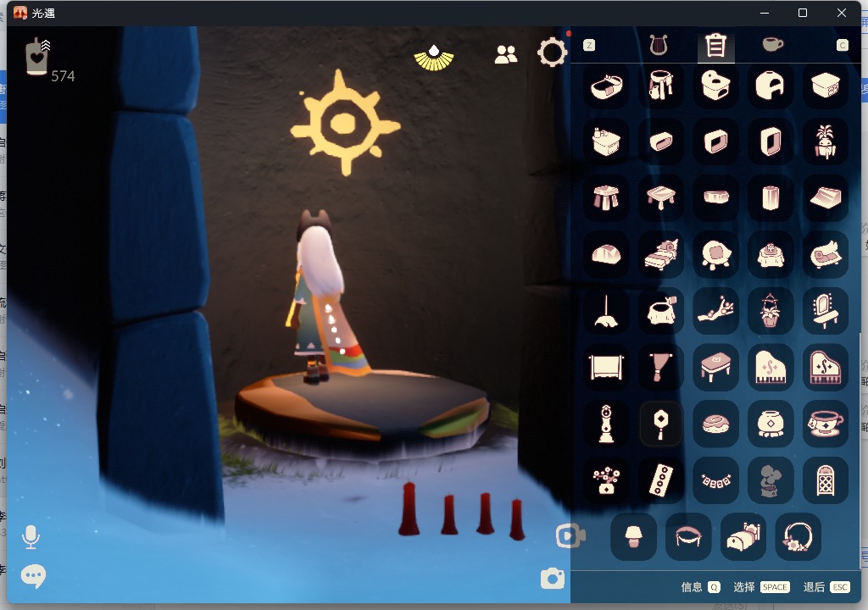
Task: Pick the bunting garland item
Action: [715, 480]
